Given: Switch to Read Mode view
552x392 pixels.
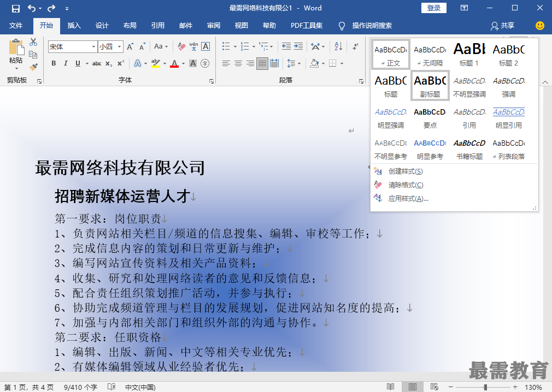Looking at the screenshot, I should pyautogui.click(x=390, y=387).
